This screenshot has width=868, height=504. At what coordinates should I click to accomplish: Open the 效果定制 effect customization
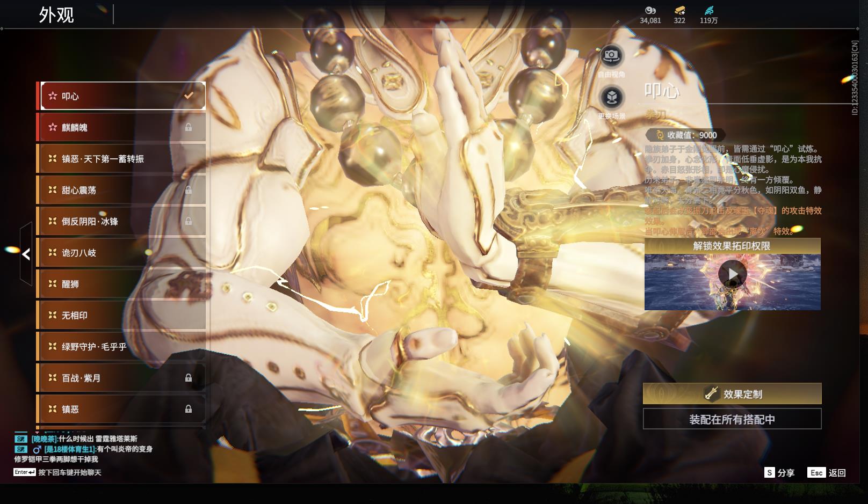pos(732,393)
